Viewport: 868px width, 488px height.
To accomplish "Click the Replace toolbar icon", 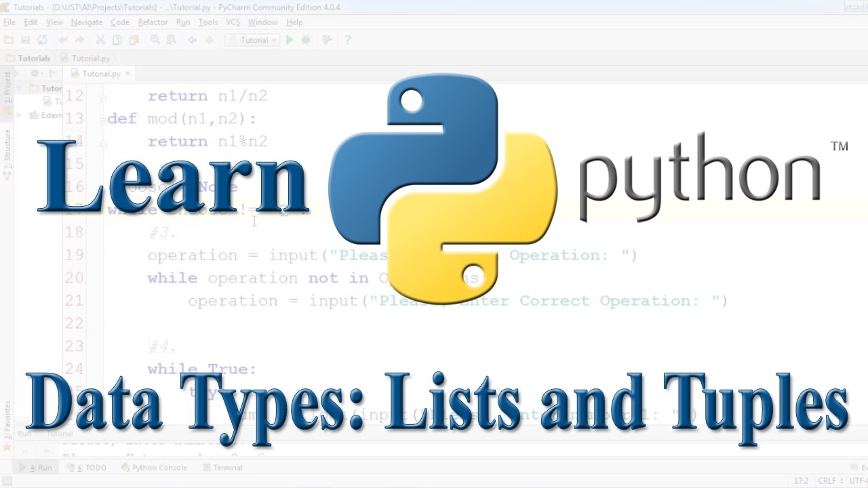I will (x=170, y=40).
